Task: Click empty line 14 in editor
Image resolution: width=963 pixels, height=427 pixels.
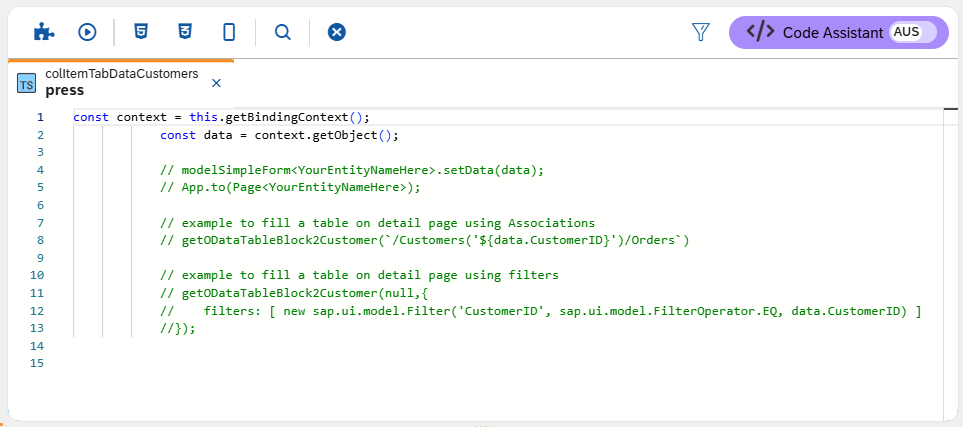Action: (x=507, y=346)
